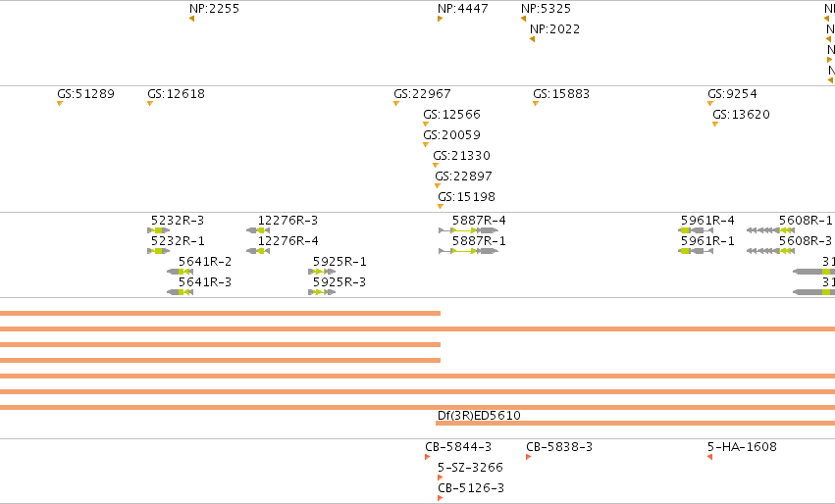This screenshot has width=835, height=504.
Task: Select the 12276R-3 gene glyph
Action: coord(258,230)
